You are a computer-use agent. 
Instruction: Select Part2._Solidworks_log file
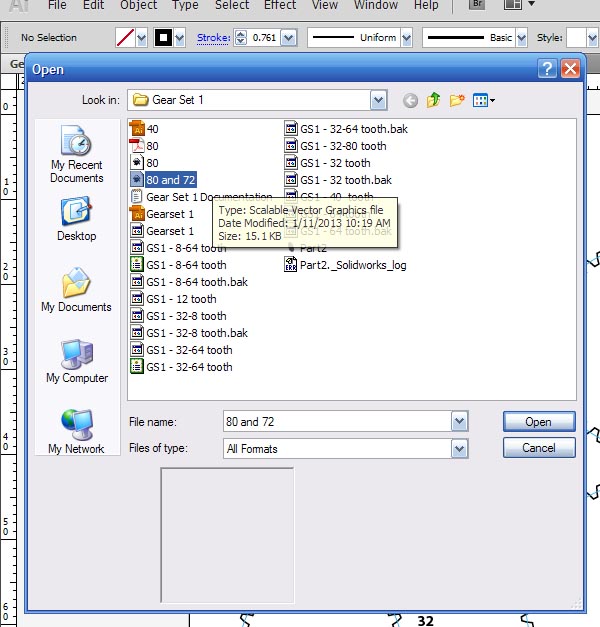point(345,265)
